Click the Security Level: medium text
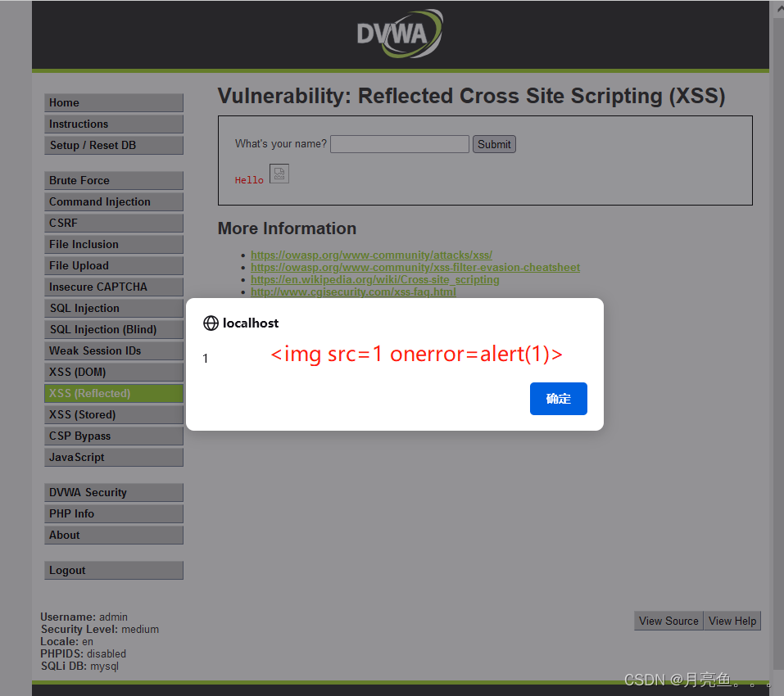This screenshot has height=696, width=784. click(99, 629)
